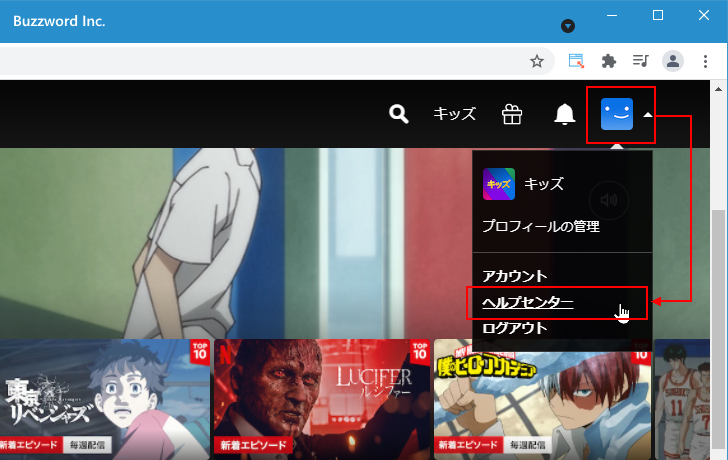Click the dark round dropdown arrow in title bar

coord(567,26)
